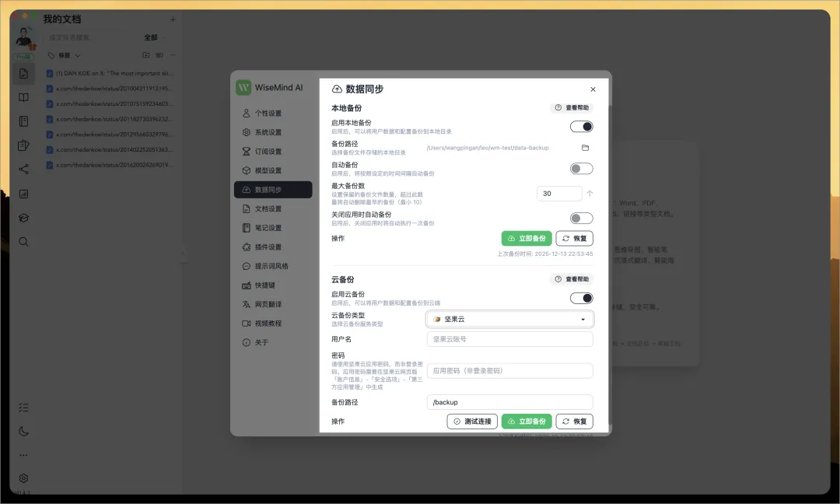Click the folder icon to browse backup path

[x=586, y=148]
